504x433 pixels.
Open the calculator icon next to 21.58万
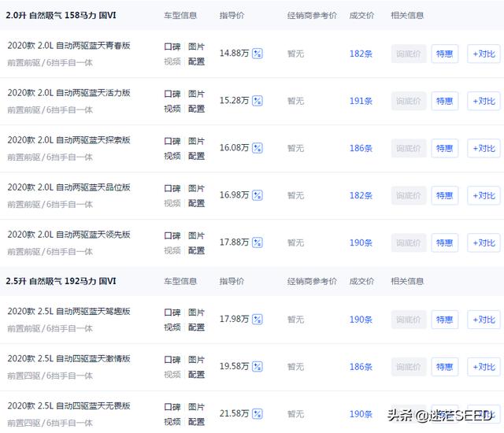click(258, 414)
